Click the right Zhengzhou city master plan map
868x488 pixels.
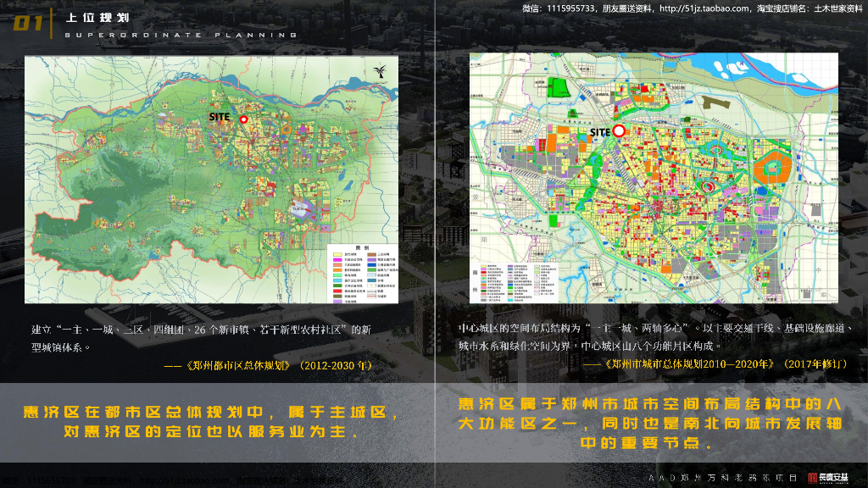coord(654,178)
